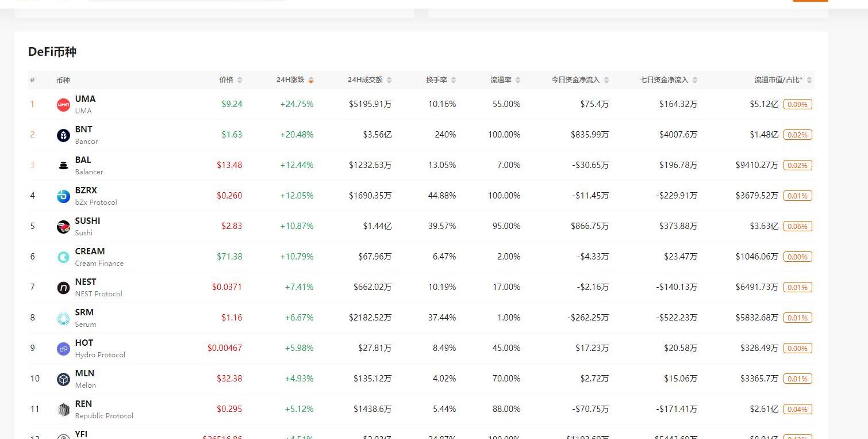Click NEST's $6491.73万 market cap
The image size is (868, 439).
[x=757, y=287]
